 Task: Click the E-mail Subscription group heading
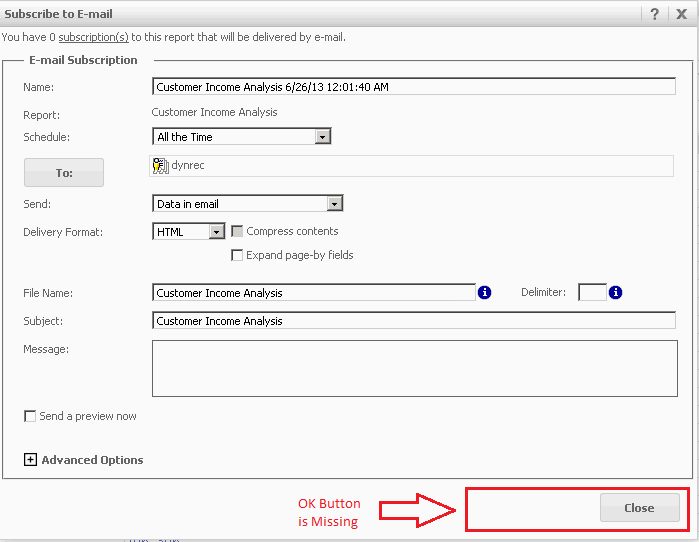point(83,60)
